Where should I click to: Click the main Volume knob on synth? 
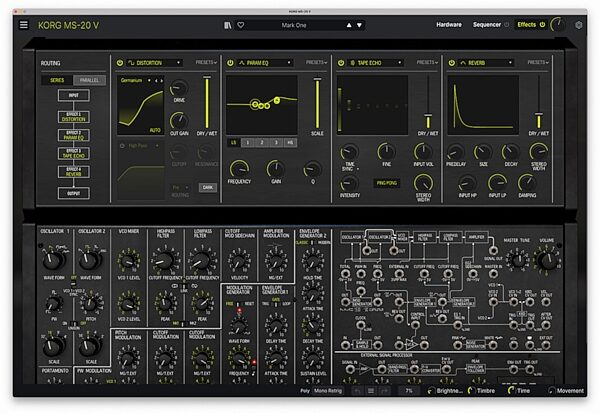point(547,260)
